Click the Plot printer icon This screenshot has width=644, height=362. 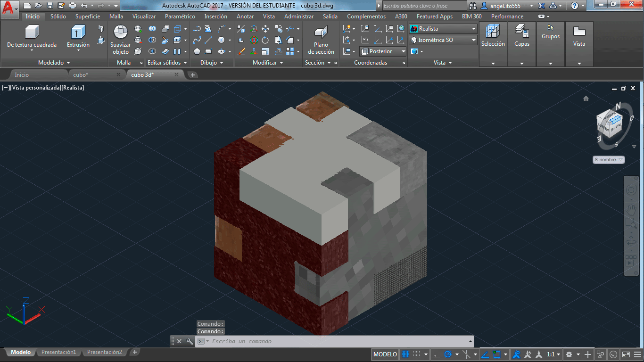[x=72, y=6]
